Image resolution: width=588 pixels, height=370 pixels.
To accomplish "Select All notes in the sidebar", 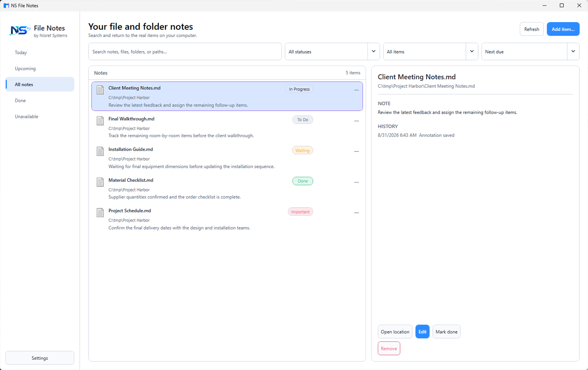I will (x=40, y=85).
